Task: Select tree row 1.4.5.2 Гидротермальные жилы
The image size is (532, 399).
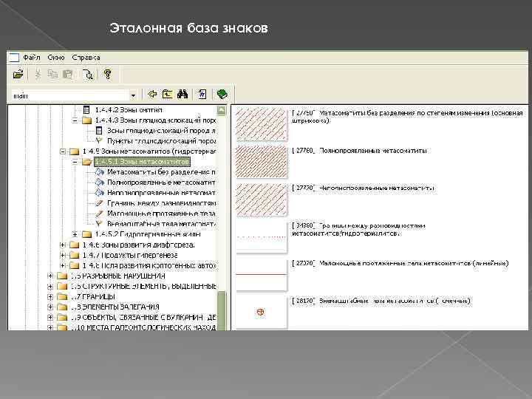Action: [148, 234]
